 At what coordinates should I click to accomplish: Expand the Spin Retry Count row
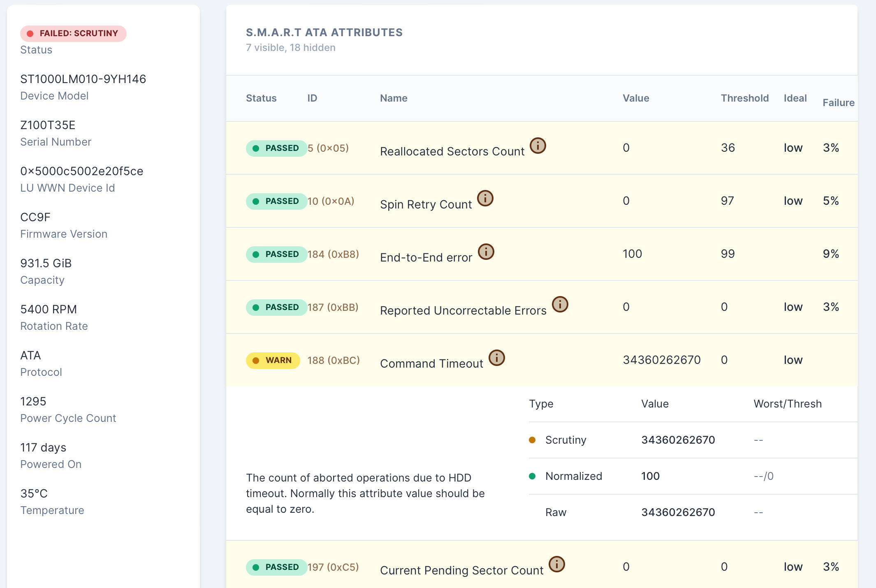pos(425,204)
